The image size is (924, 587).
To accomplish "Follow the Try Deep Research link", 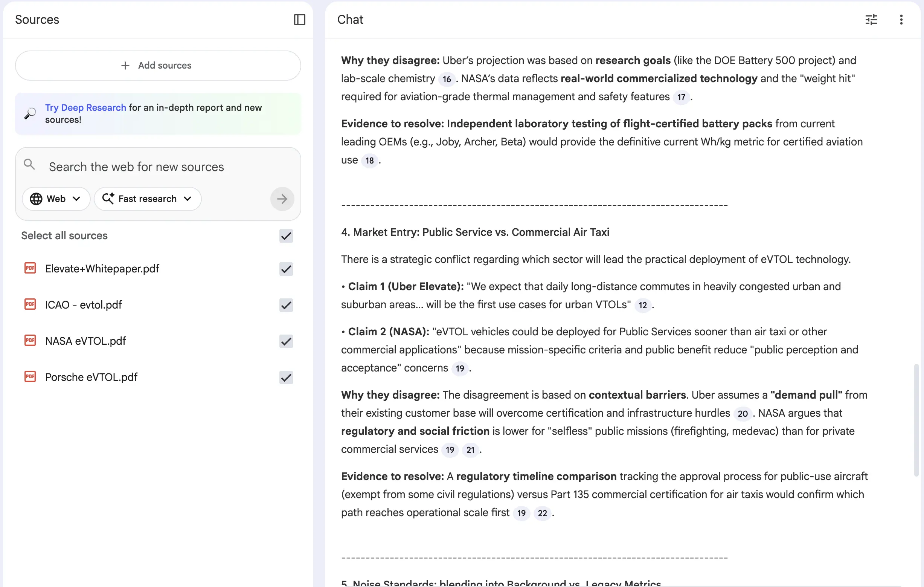I will [85, 108].
